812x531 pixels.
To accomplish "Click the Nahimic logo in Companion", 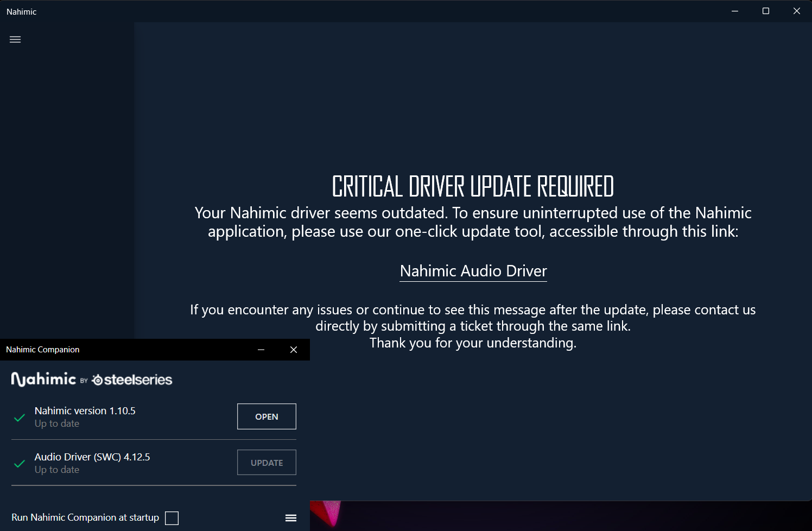I will pos(43,379).
